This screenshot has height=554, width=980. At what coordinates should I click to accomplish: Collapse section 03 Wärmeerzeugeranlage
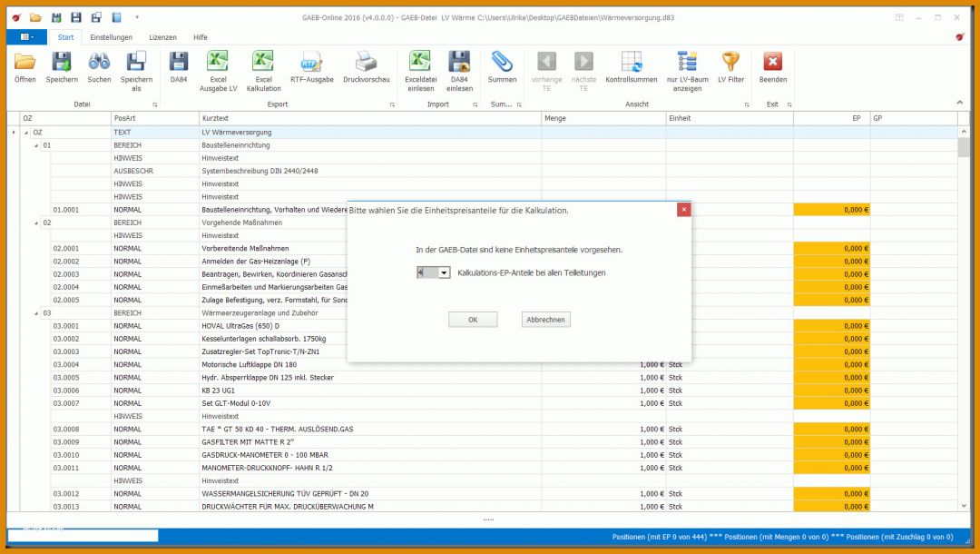pyautogui.click(x=36, y=313)
